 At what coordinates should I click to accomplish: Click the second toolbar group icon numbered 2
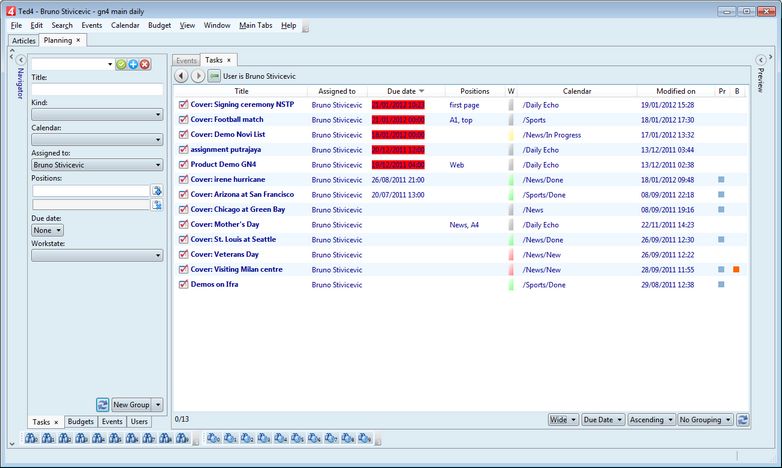pos(247,439)
